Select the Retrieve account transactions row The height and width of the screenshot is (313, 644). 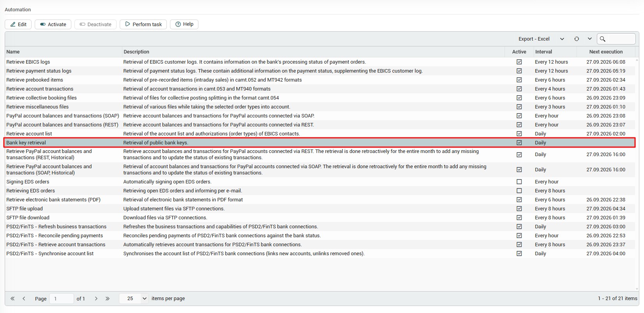[x=320, y=89]
